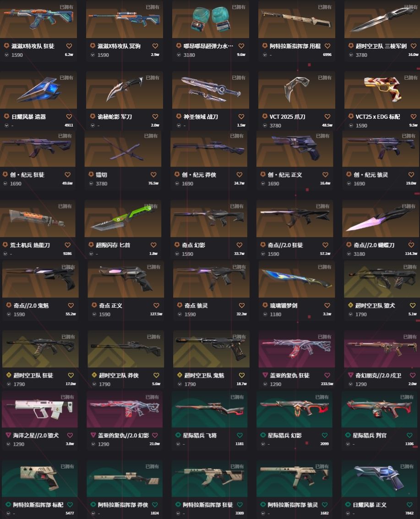Click the green tier icon beside 星际猎兵 飞将
Image resolution: width=420 pixels, height=519 pixels.
pyautogui.click(x=178, y=435)
